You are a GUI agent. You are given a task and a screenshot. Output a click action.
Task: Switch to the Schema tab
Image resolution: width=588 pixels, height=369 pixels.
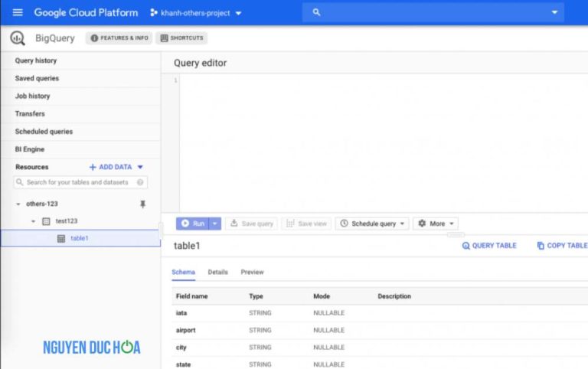tap(184, 273)
